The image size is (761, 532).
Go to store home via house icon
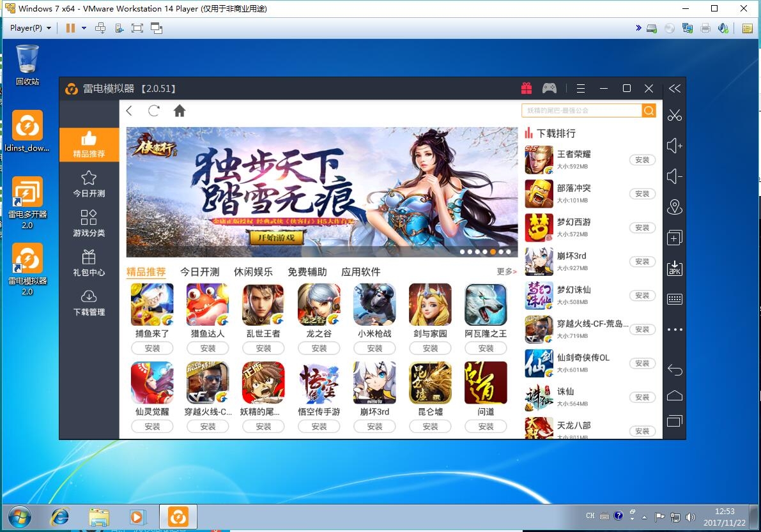click(180, 110)
